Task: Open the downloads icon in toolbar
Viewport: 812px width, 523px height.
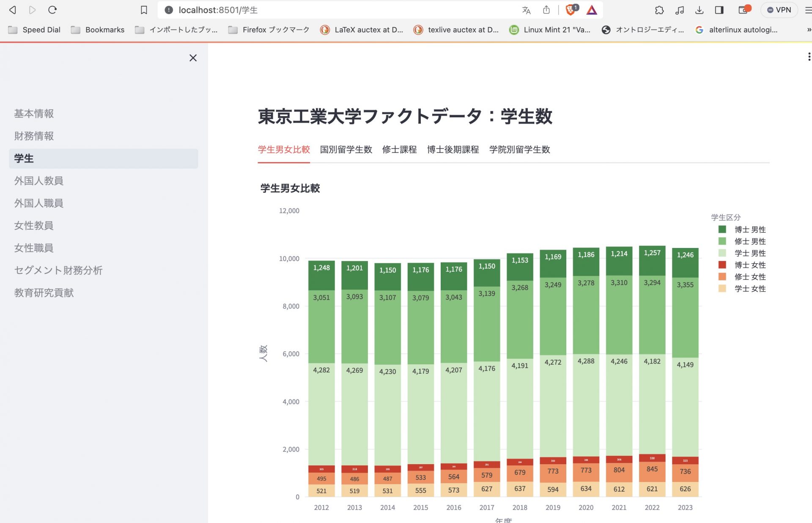Action: [x=700, y=10]
